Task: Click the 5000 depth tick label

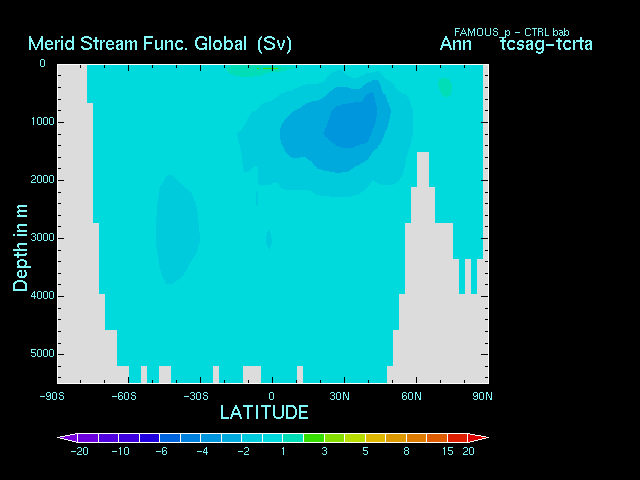Action: point(42,353)
